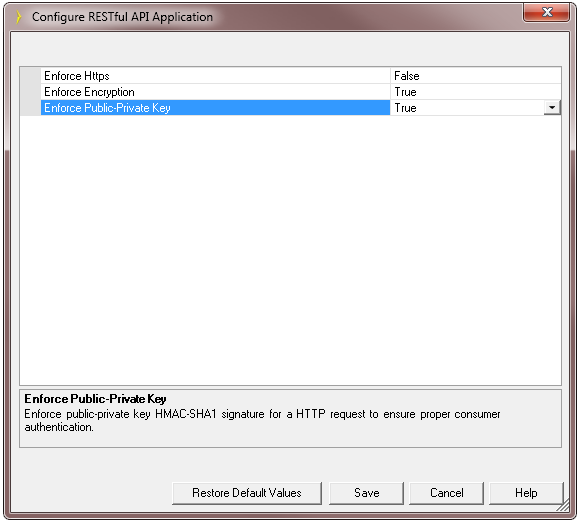Open Help for this dialog
Screen dimensions: 578x522
[526, 493]
